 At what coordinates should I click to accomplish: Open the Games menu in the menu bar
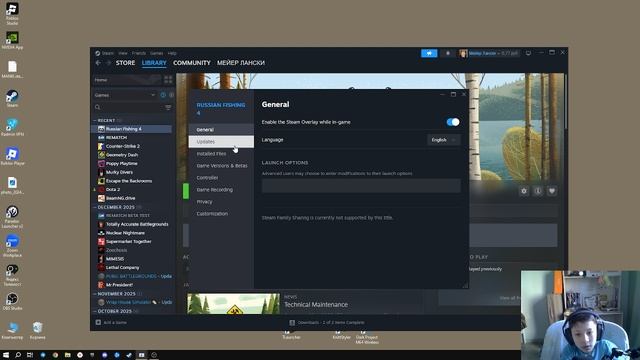[156, 53]
